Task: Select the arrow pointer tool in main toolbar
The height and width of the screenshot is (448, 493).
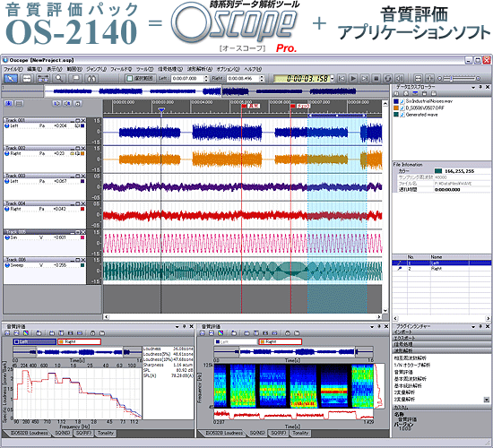Action: [x=11, y=79]
